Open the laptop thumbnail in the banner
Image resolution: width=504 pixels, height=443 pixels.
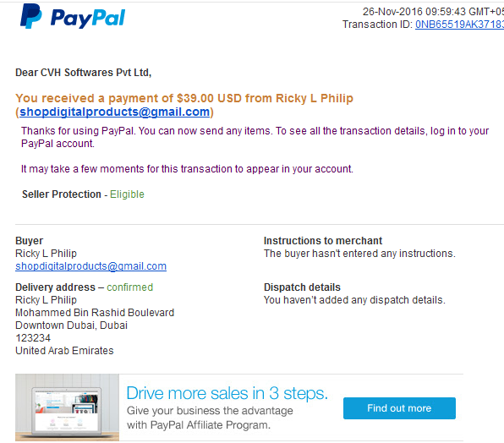click(67, 407)
